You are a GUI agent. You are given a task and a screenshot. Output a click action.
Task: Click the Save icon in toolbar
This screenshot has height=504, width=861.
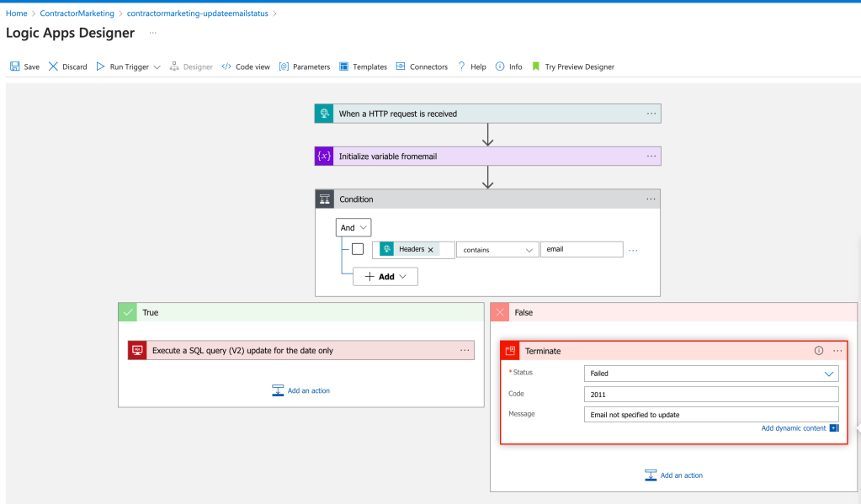pos(15,66)
